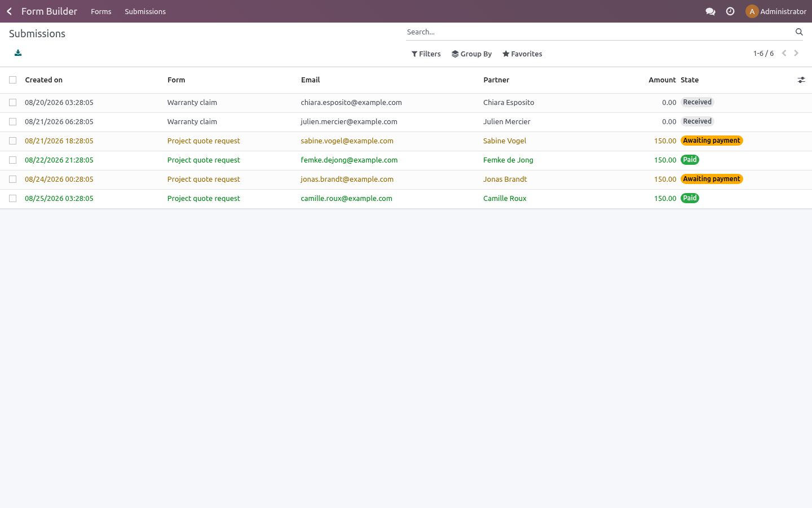Screen dimensions: 812x508
Task: Sort by Partner column header
Action: pos(496,80)
